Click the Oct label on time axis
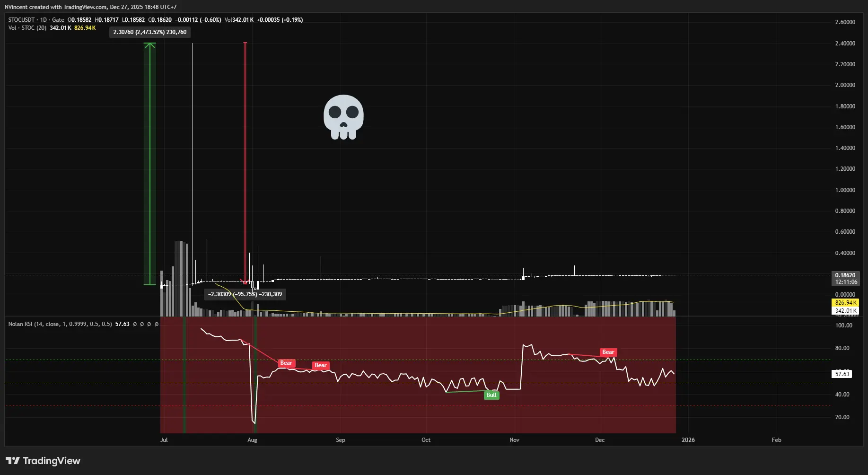This screenshot has height=475, width=868. [426, 440]
